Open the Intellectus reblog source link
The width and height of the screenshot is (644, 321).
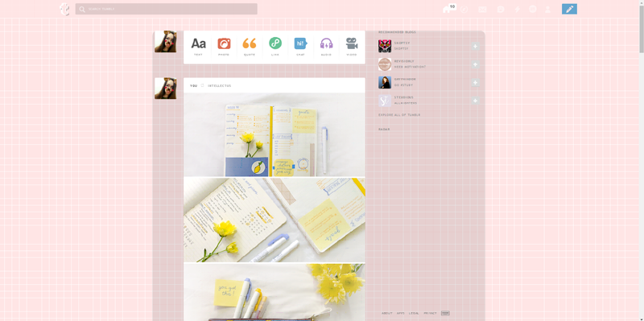219,86
